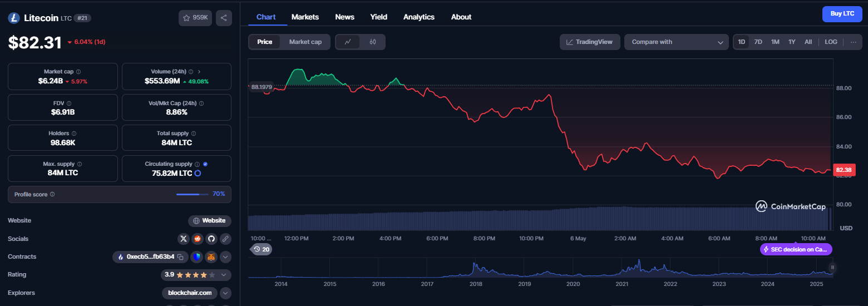Open the Compare with dropdown
868x306 pixels.
pos(677,42)
